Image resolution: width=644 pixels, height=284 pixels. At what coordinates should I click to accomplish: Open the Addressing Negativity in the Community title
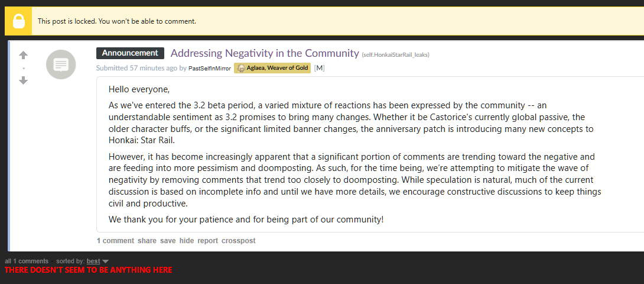[x=265, y=53]
